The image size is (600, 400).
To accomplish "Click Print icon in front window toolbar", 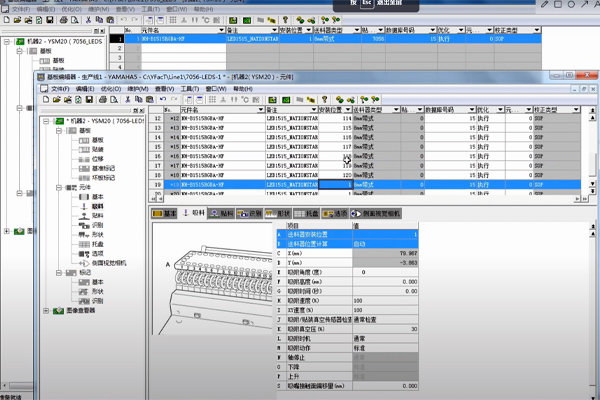I will (103, 100).
